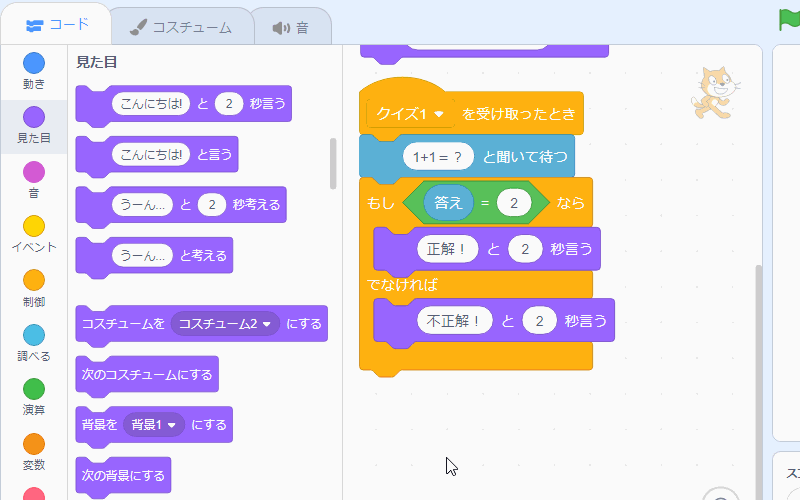Click the 次の背景にする palette block
Viewport: 800px width, 500px height.
point(123,476)
